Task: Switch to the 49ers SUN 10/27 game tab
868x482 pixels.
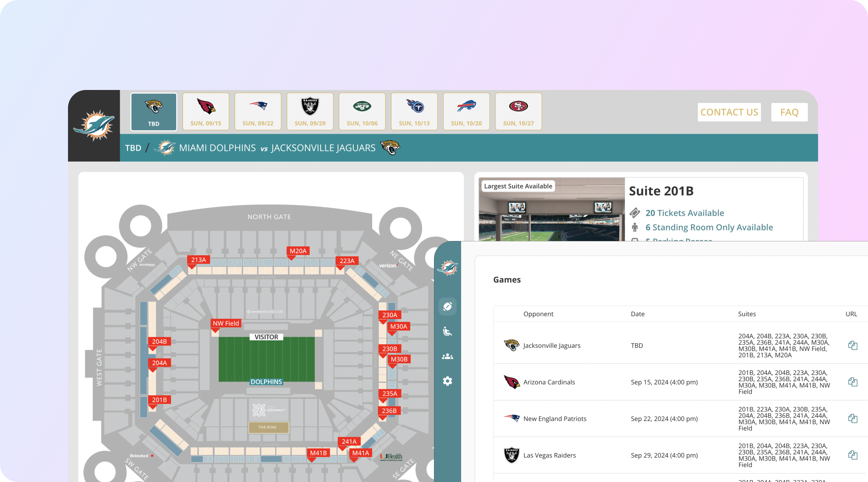Action: [x=518, y=111]
